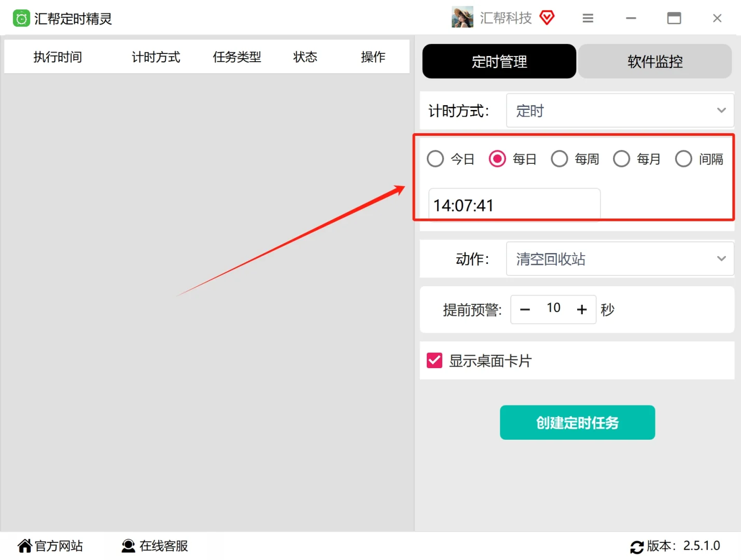Click the 创建定时任务 button
The image size is (741, 560).
[577, 423]
